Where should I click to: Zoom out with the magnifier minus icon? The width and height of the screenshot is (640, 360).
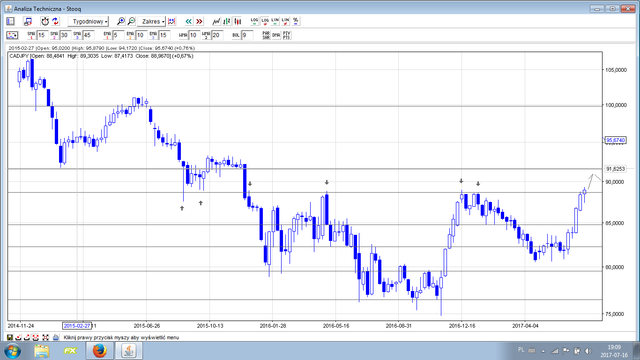click(131, 21)
